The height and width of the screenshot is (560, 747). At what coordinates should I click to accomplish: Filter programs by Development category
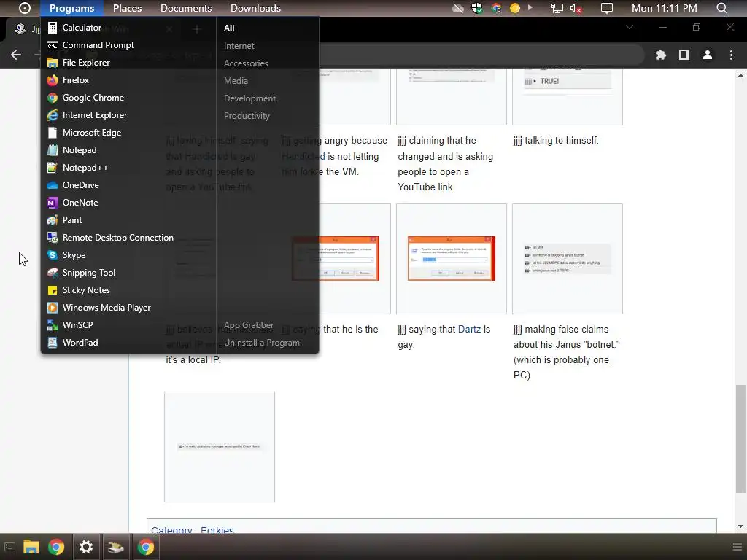249,98
